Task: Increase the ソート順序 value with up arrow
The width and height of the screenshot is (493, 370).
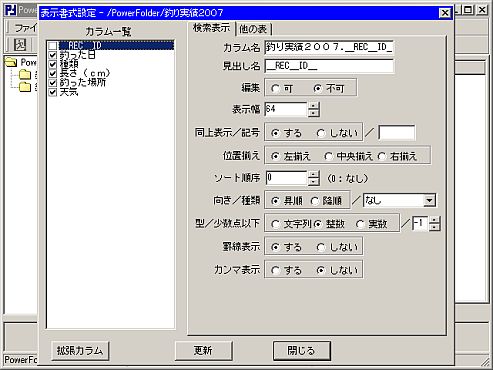Action: 313,174
